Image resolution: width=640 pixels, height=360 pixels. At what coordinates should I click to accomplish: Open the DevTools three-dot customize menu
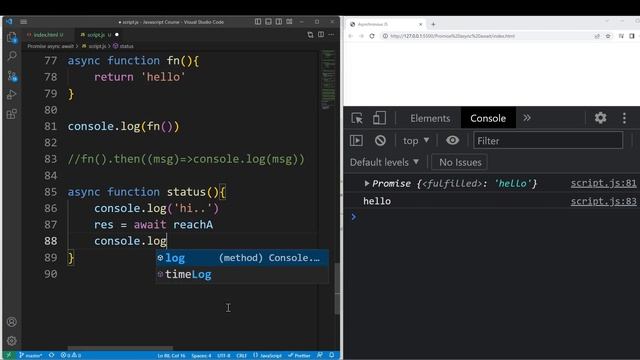point(624,118)
